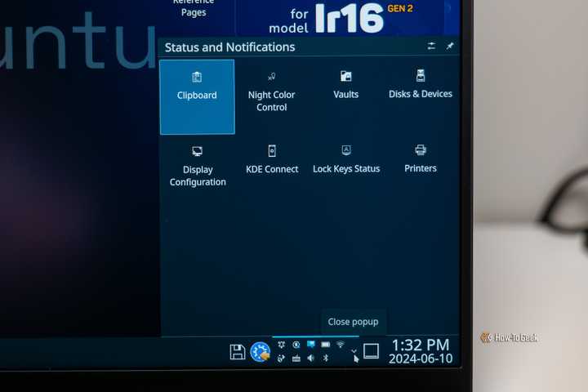Open the clock showing 1:32 PM

pyautogui.click(x=420, y=351)
